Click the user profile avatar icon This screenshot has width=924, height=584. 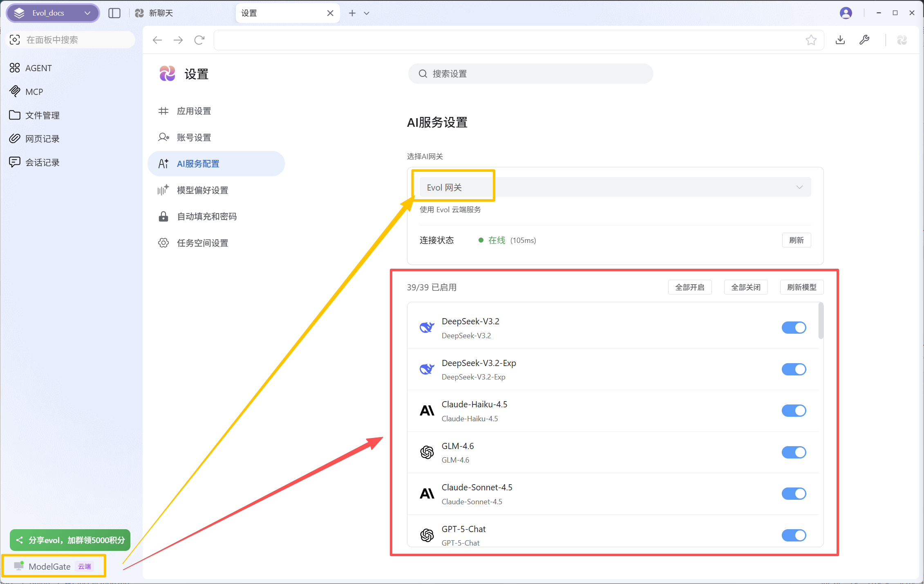pos(846,13)
